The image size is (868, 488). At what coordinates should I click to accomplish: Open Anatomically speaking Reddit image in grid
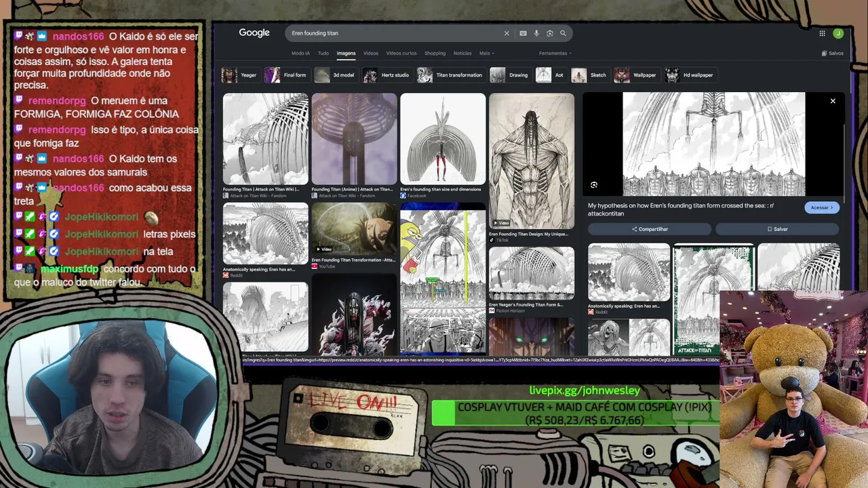coord(265,234)
